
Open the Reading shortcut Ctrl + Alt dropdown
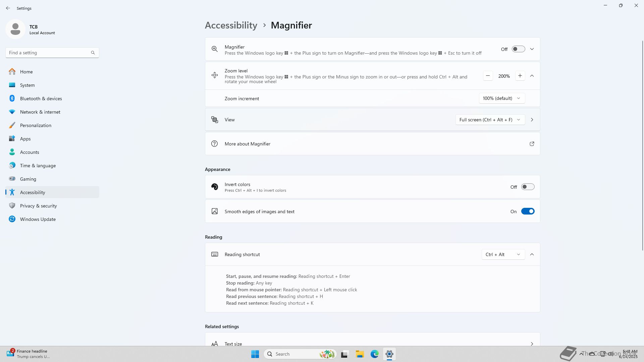point(502,254)
